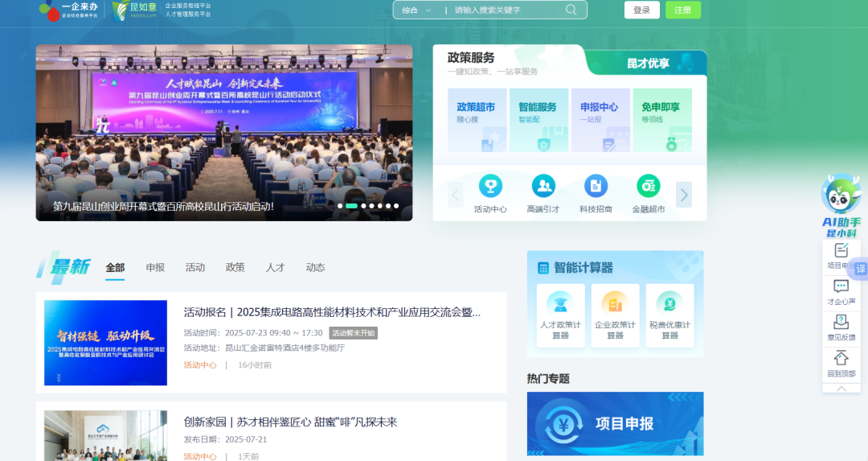Collapse the right sidebar with bottom chevron
Screen dimensions: 868x461
pyautogui.click(x=841, y=388)
